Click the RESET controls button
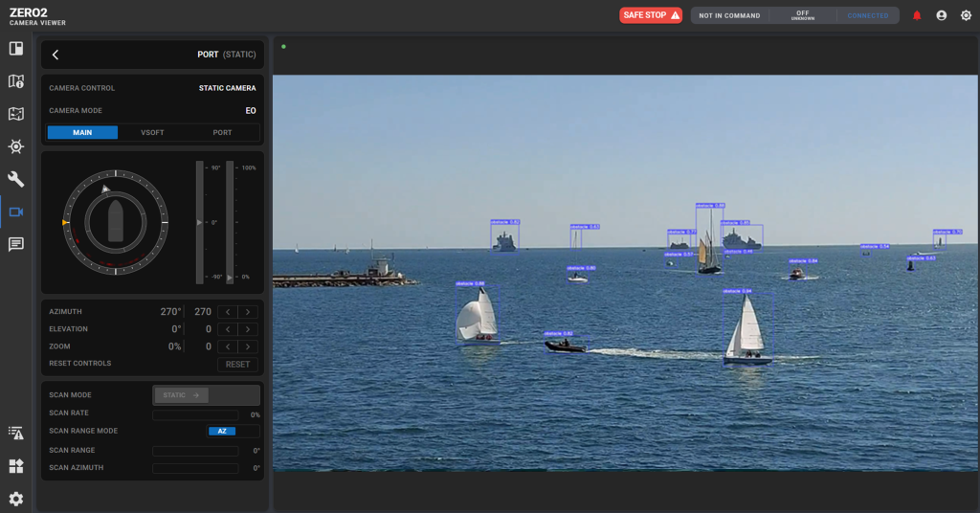This screenshot has height=513, width=980. pos(237,364)
